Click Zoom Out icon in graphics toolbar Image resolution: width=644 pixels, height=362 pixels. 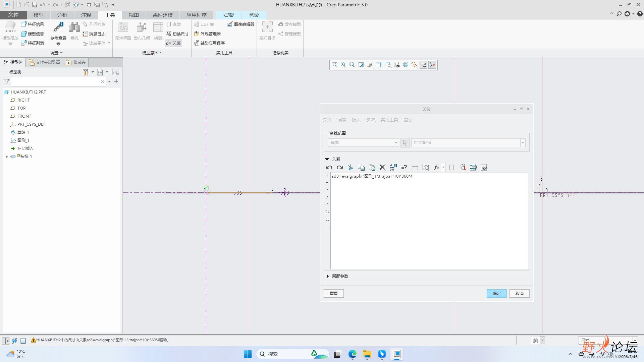[352, 65]
